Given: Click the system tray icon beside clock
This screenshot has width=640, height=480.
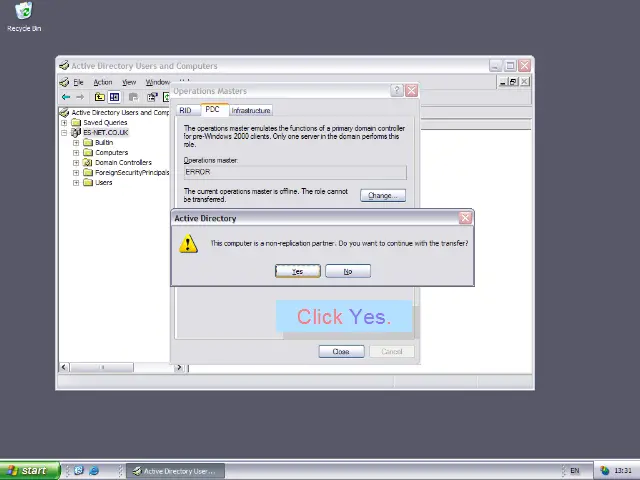Looking at the screenshot, I should pos(604,471).
